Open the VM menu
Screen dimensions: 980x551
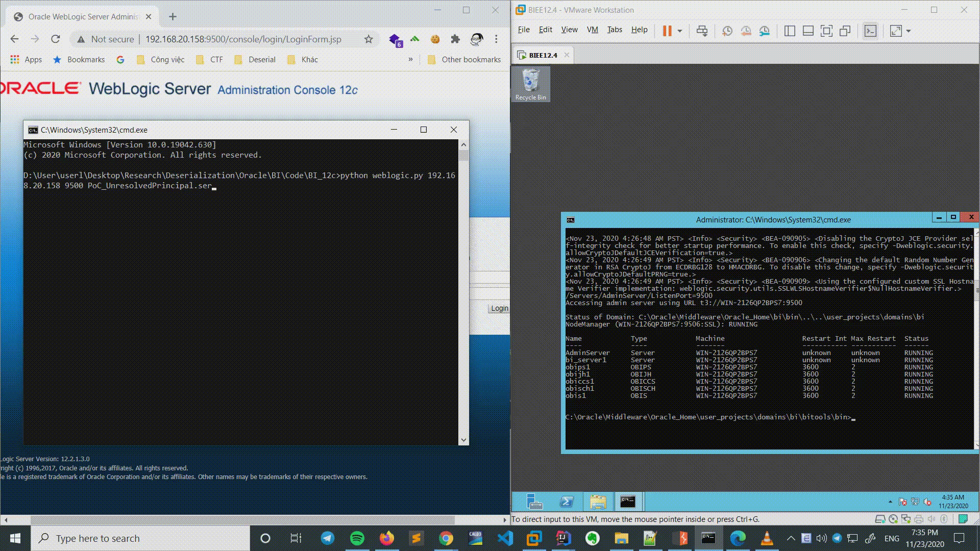click(x=592, y=30)
